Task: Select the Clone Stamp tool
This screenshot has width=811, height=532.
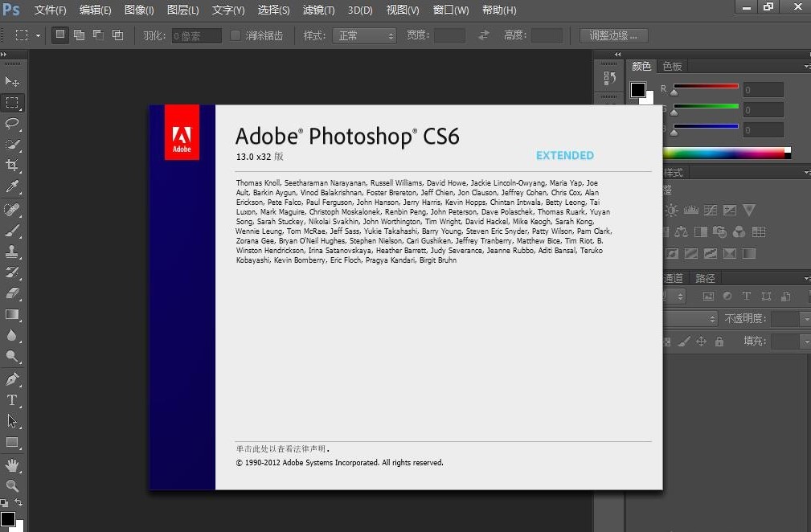Action: [x=12, y=252]
